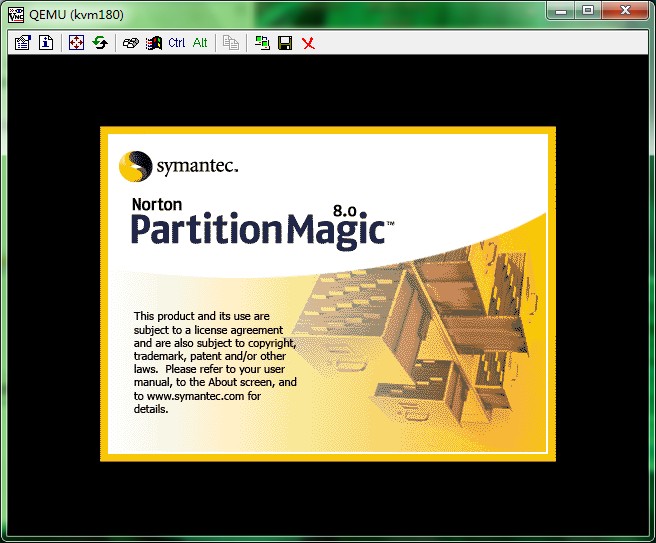This screenshot has height=543, width=656.
Task: Click the 'www.symantec.com' text in the notice
Action: click(x=195, y=396)
